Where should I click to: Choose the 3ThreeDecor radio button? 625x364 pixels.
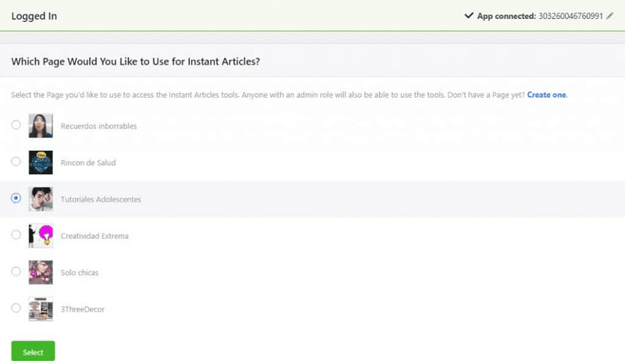point(16,309)
